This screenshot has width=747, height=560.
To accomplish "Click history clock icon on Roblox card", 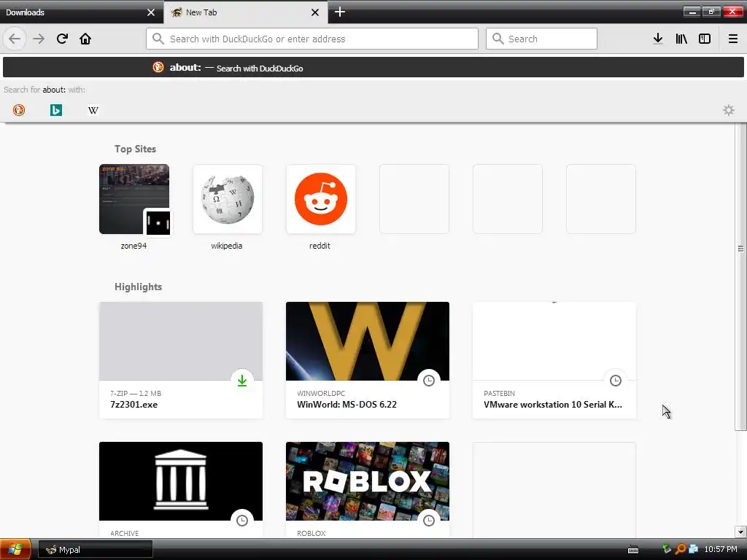I will (x=429, y=521).
